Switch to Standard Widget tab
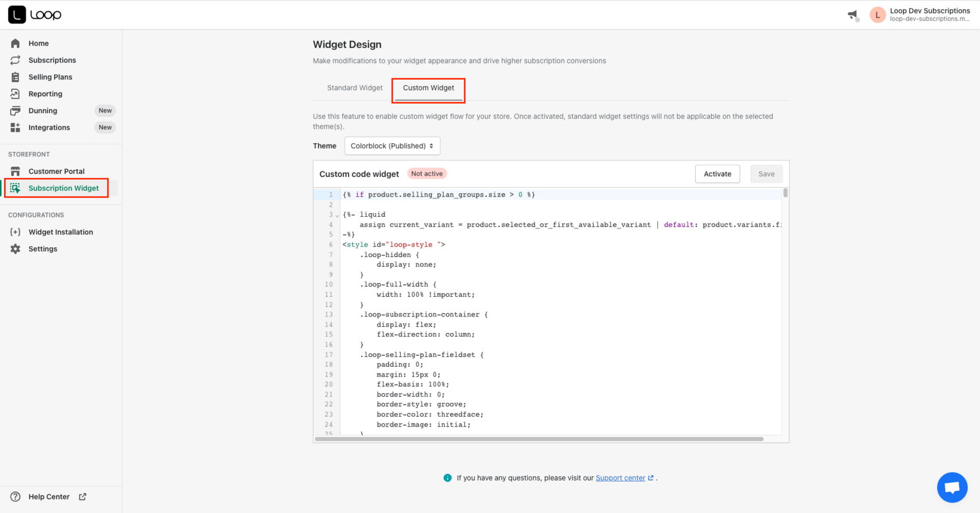This screenshot has width=980, height=513. [355, 88]
